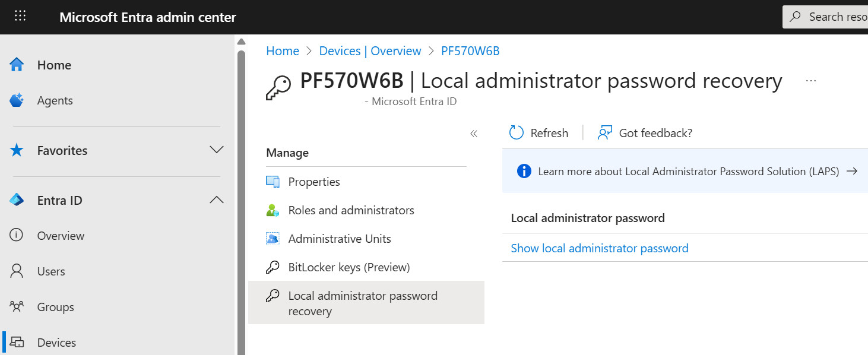Click the Got feedback person icon

coord(604,133)
